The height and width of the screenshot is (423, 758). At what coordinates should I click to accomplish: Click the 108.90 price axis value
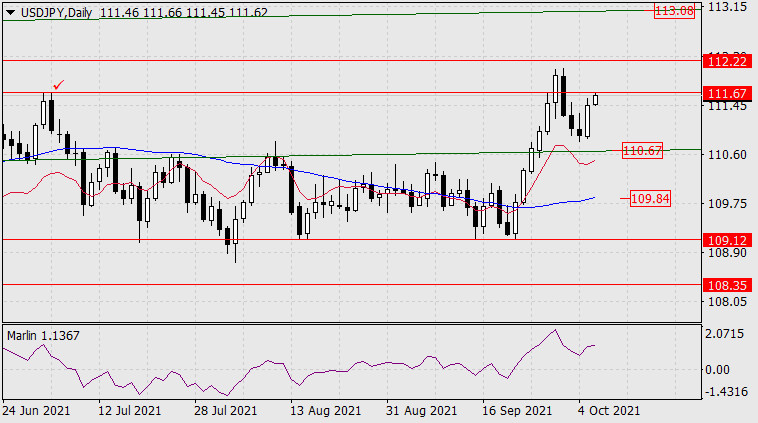tap(727, 253)
